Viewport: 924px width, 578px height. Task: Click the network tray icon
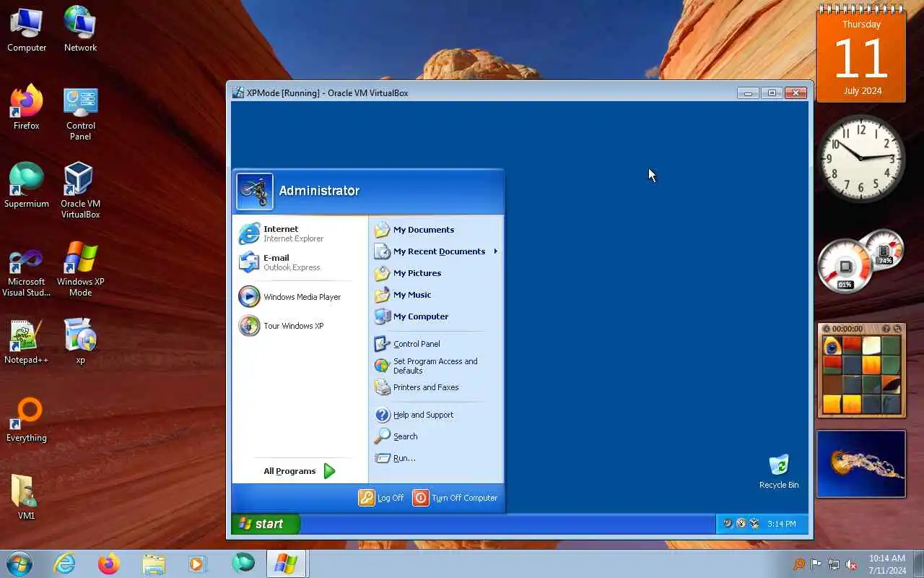tap(834, 564)
